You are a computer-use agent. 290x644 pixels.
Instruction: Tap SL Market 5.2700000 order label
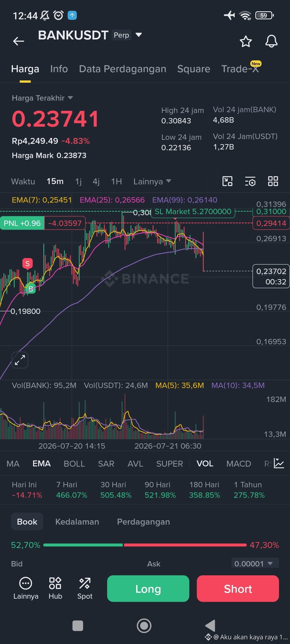[193, 212]
